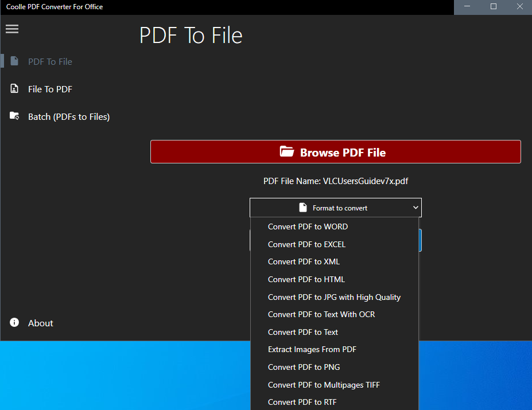Click the PDF File Name label text

(x=336, y=181)
